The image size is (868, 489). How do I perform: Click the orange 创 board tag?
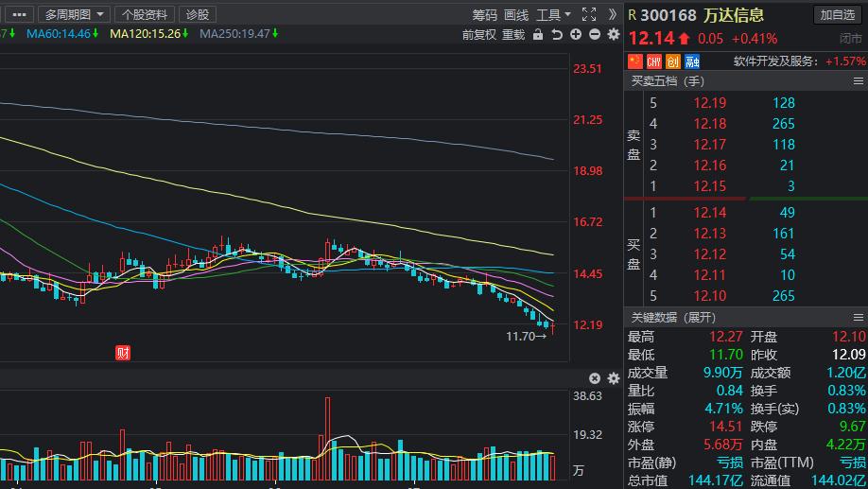(x=672, y=61)
